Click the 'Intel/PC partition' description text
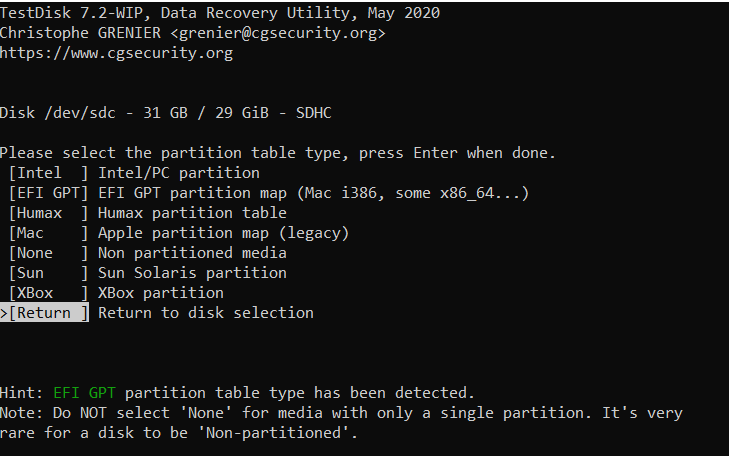Screen dimensions: 729x456 179,173
